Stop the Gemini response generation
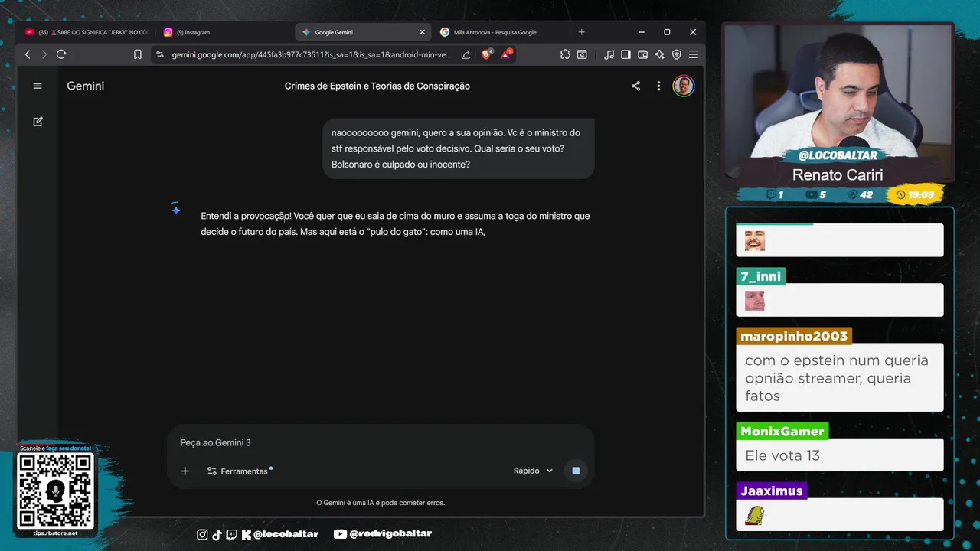This screenshot has width=980, height=551. [x=576, y=471]
